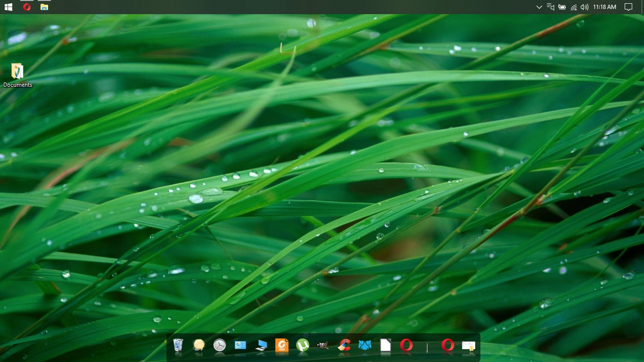Open the blue twin-bears dock icon
This screenshot has height=362, width=644.
point(365,346)
